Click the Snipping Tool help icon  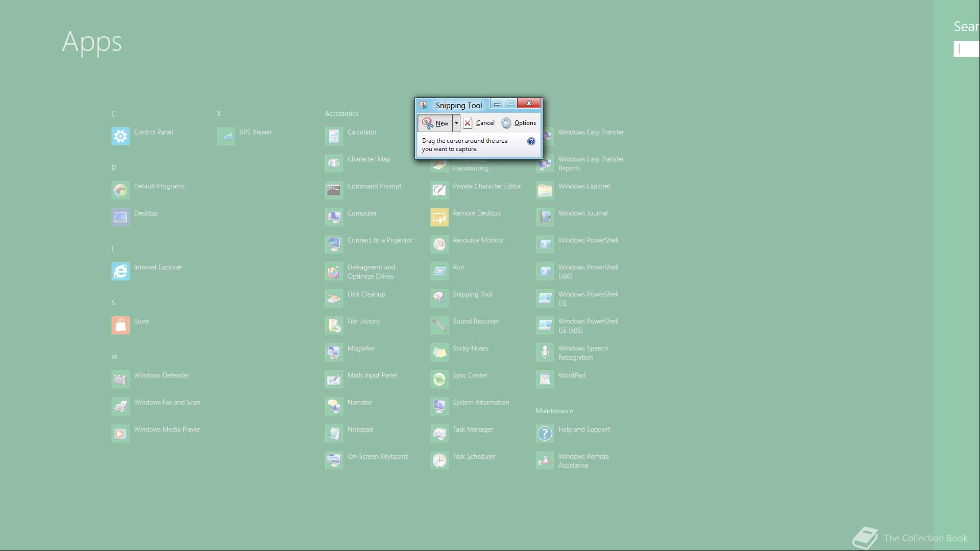click(x=531, y=141)
